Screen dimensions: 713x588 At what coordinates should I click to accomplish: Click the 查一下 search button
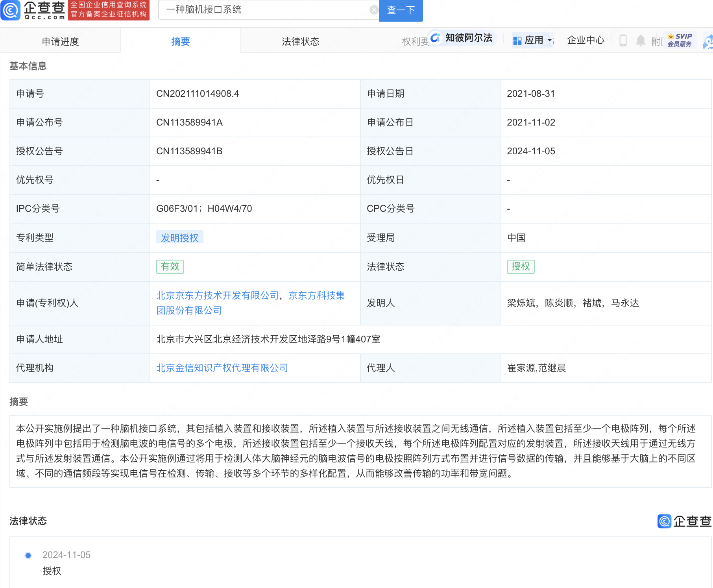pyautogui.click(x=401, y=10)
